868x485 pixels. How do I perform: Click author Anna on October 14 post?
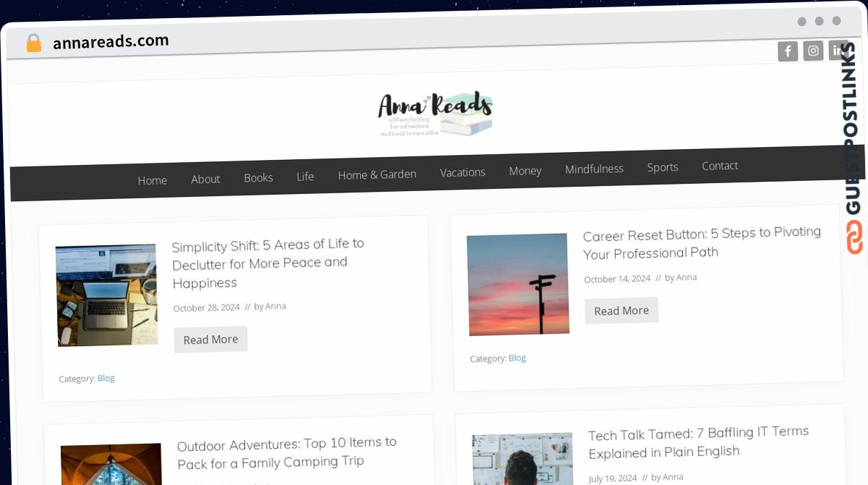[686, 277]
